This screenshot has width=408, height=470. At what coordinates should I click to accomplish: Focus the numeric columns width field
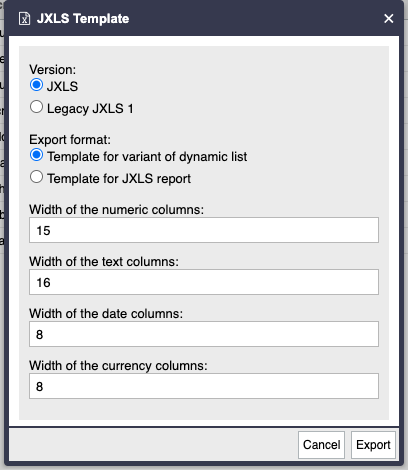point(204,230)
